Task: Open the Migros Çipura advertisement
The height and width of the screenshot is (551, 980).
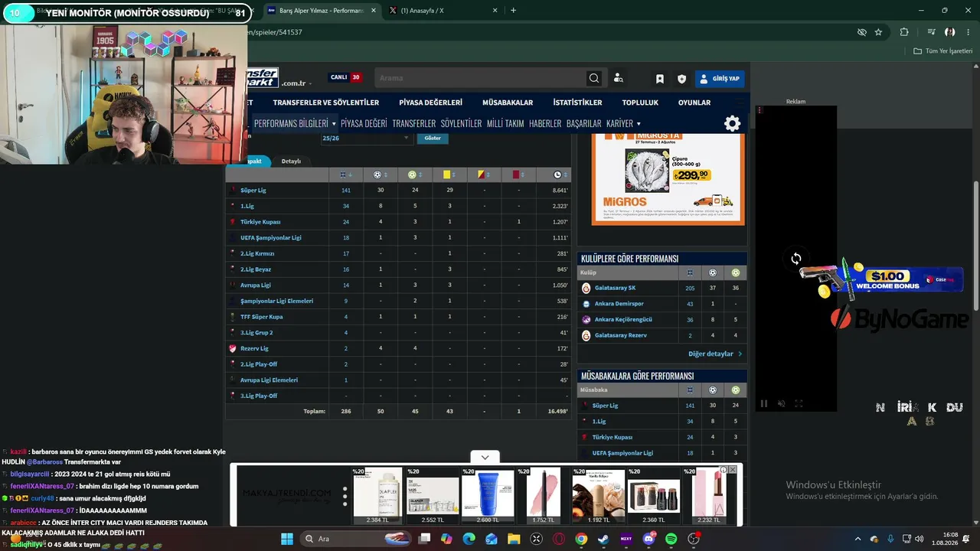Action: coord(668,179)
